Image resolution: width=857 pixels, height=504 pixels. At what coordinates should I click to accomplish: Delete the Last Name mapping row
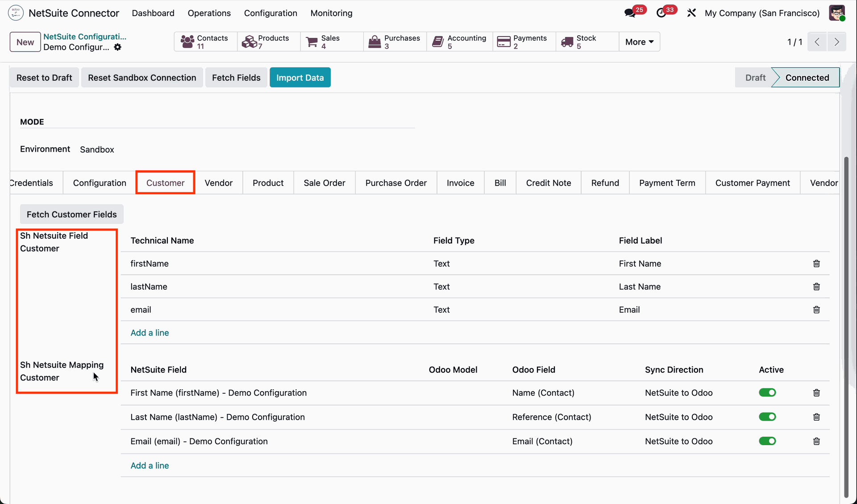(x=816, y=417)
